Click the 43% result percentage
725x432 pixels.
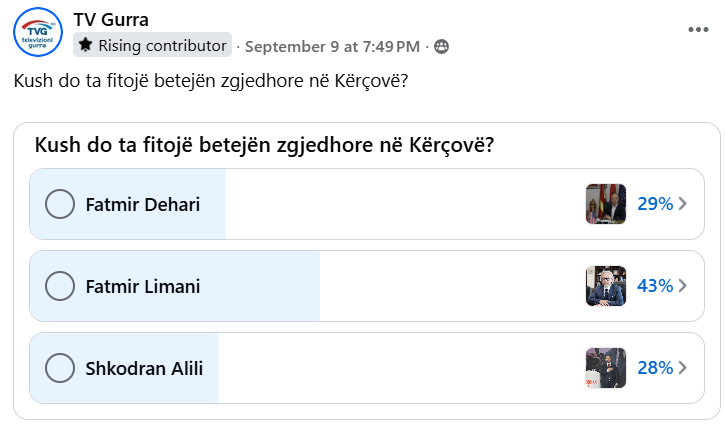point(654,286)
